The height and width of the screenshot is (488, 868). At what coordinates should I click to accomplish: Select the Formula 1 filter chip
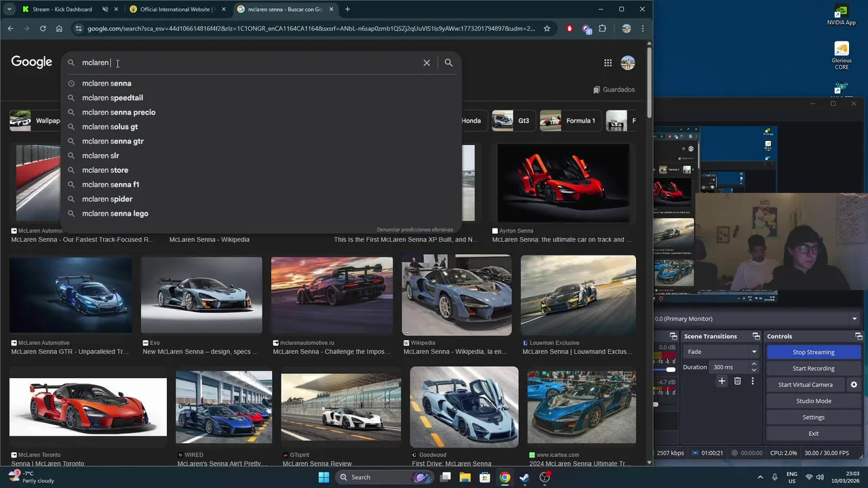tap(570, 121)
